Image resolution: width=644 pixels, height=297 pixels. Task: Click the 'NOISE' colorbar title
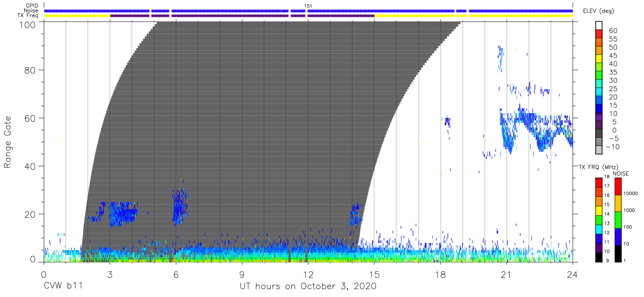pos(620,173)
